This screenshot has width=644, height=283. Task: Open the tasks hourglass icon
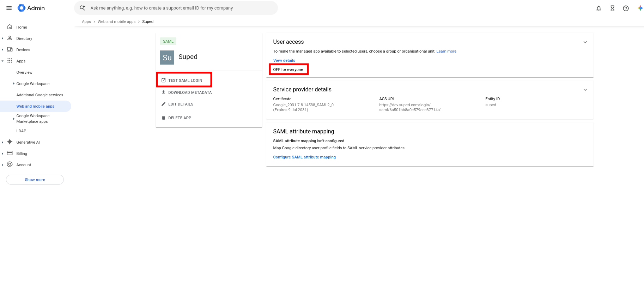click(612, 8)
